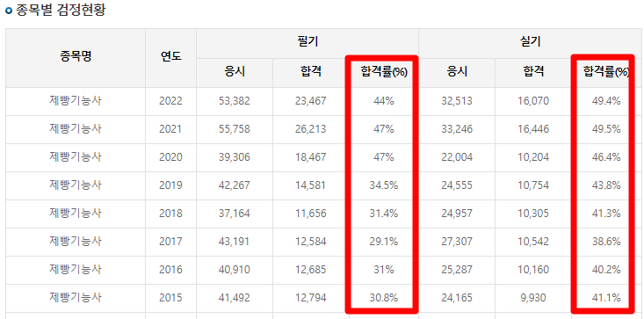Select the 30.8% pass rate cell
This screenshot has width=644, height=319.
click(x=384, y=298)
